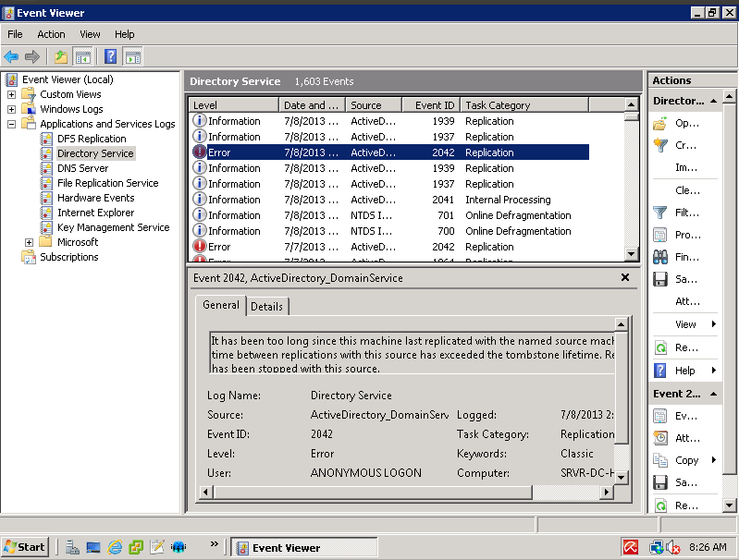
Task: Click the red antivirus tray icon
Action: [x=631, y=547]
